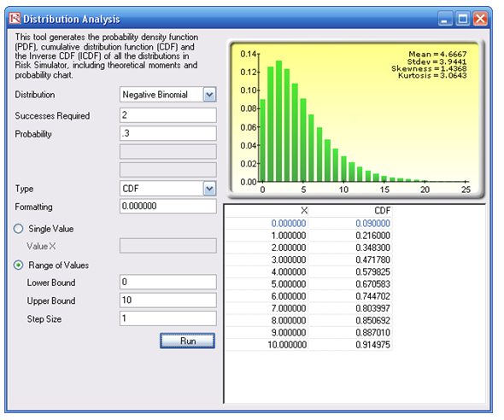
Task: Click the Lower Bound input field
Action: (x=167, y=282)
